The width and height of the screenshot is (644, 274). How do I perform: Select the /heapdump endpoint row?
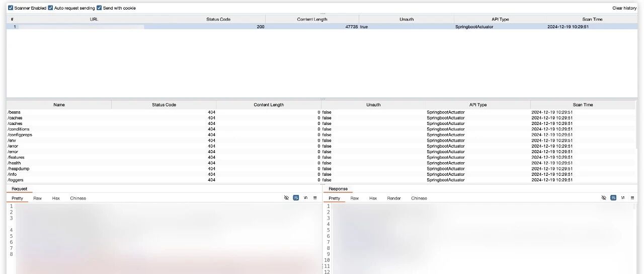[321, 169]
